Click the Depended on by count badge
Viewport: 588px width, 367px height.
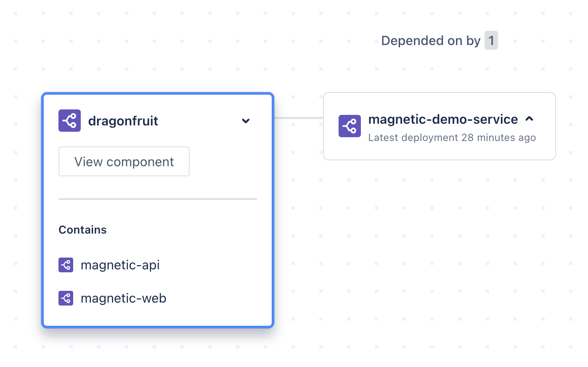491,40
